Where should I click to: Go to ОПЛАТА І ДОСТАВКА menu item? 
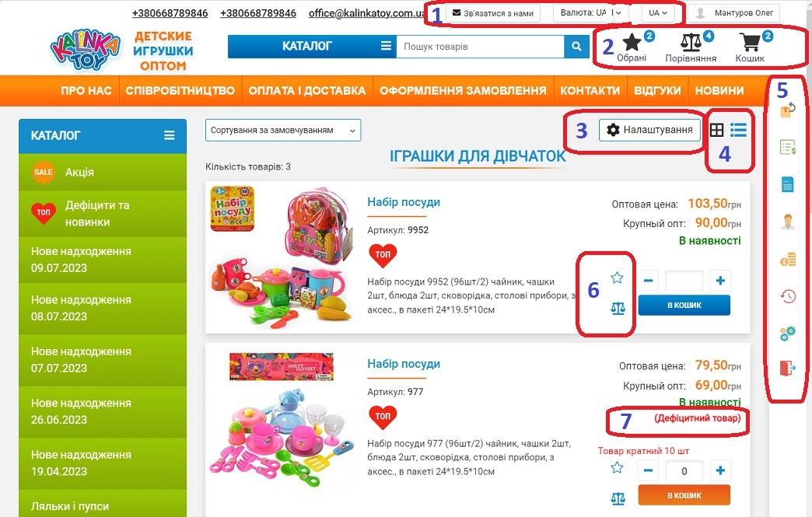click(x=307, y=90)
